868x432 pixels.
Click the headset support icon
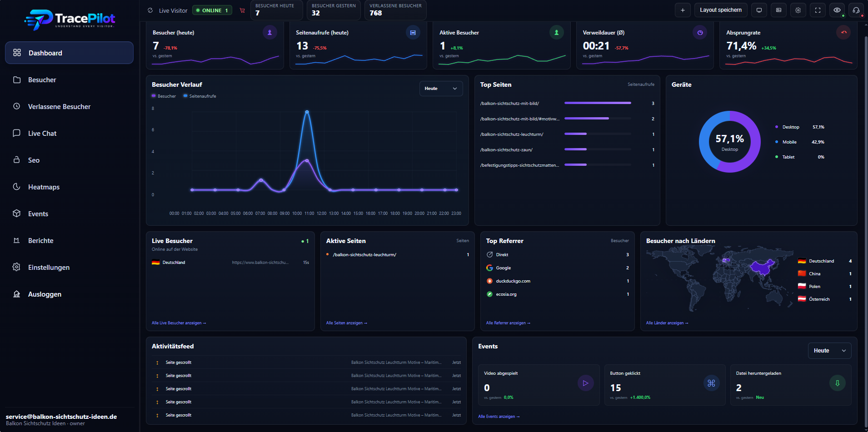coord(856,10)
